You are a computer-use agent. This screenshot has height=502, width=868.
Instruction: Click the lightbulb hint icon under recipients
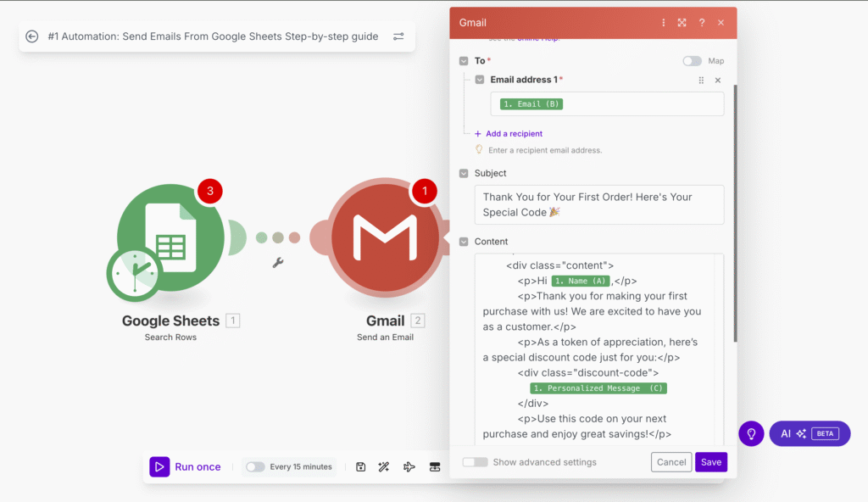click(479, 149)
